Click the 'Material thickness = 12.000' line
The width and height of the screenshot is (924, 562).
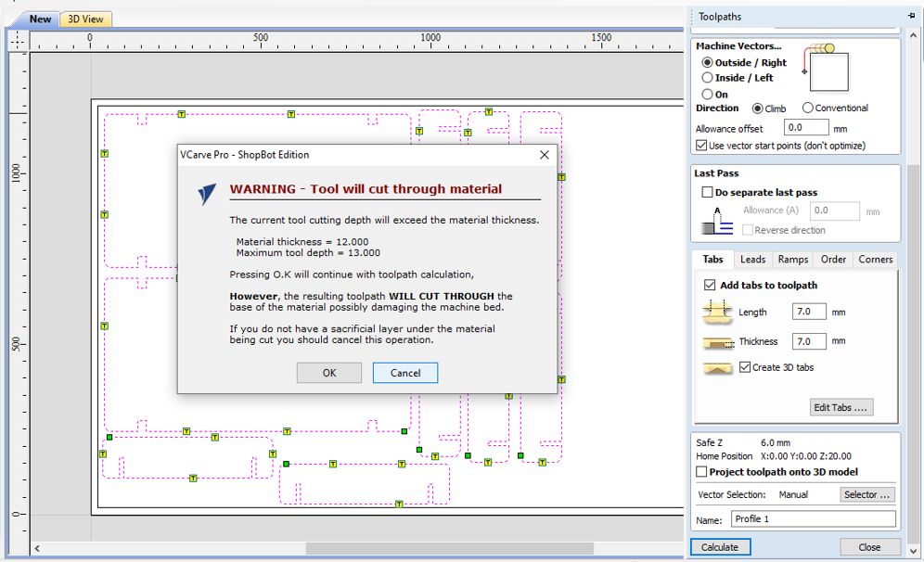(x=302, y=241)
